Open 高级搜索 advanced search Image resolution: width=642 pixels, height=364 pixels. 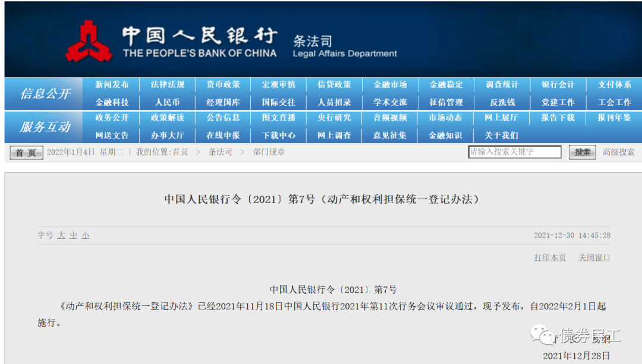tap(618, 152)
